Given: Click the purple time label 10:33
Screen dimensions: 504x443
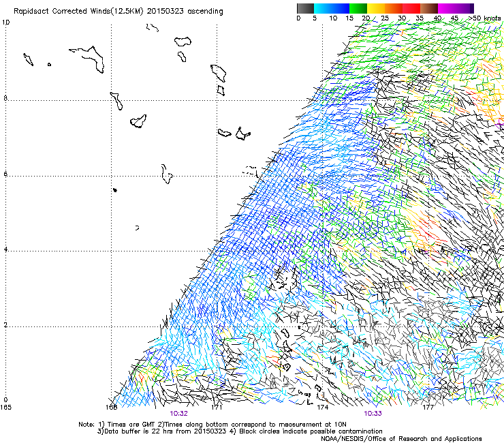Looking at the screenshot, I should 373,414.
